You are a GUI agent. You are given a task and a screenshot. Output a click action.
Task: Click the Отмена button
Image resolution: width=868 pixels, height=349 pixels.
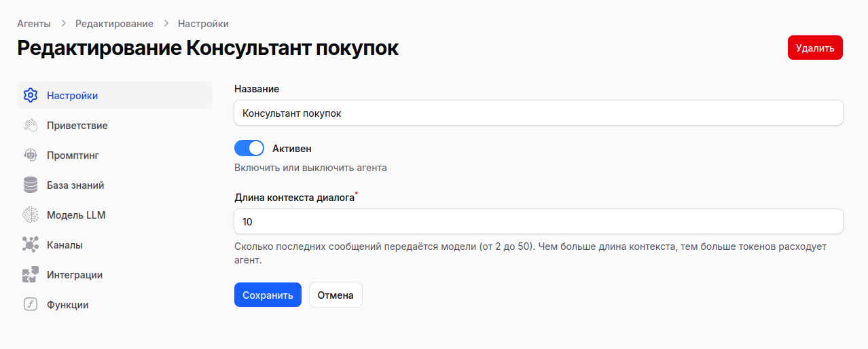click(336, 295)
